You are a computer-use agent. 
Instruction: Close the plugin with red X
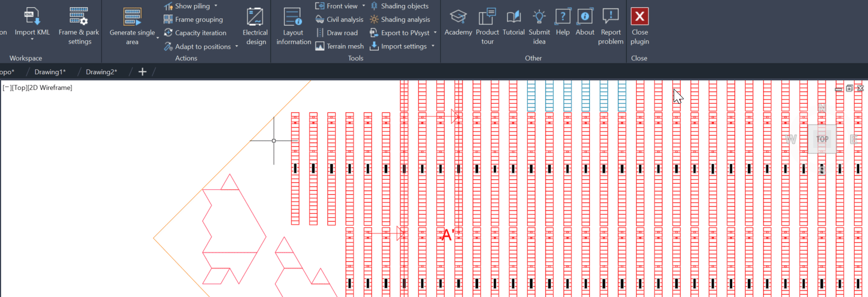(640, 17)
